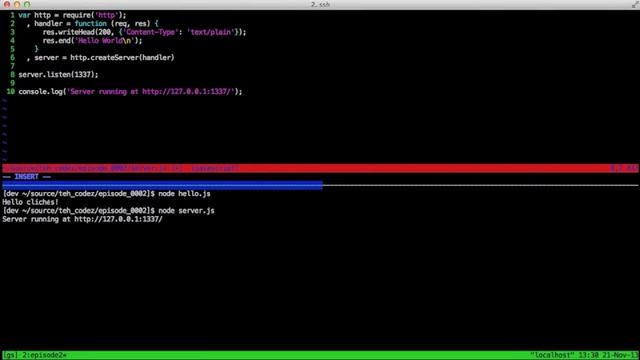Click the '2. ssh' window title
The width and height of the screenshot is (640, 360).
click(320, 4)
